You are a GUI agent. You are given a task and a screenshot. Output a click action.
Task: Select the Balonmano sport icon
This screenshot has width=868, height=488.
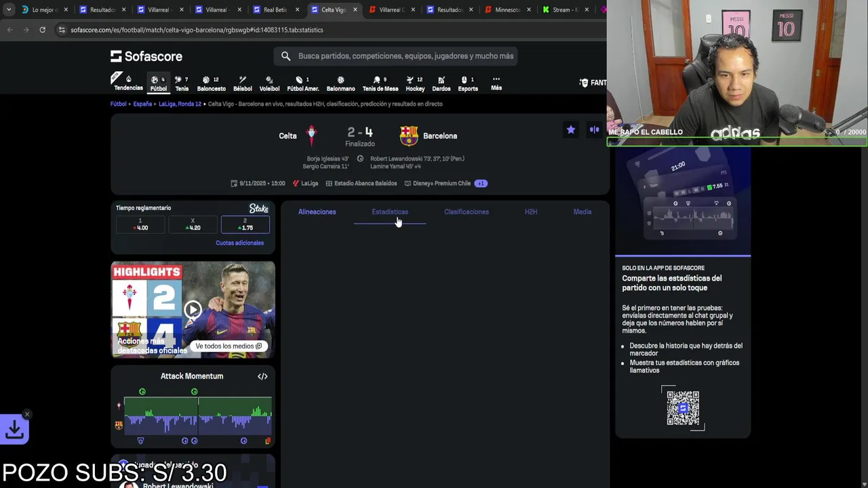pyautogui.click(x=340, y=83)
